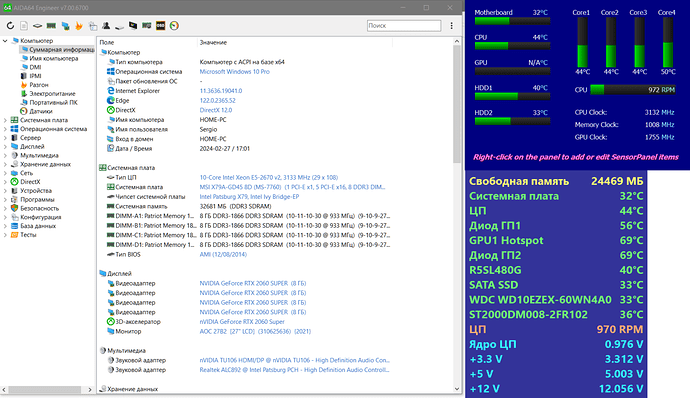Expand the Тесты tree node
Screen dimensions: 690x398
[x=5, y=235]
